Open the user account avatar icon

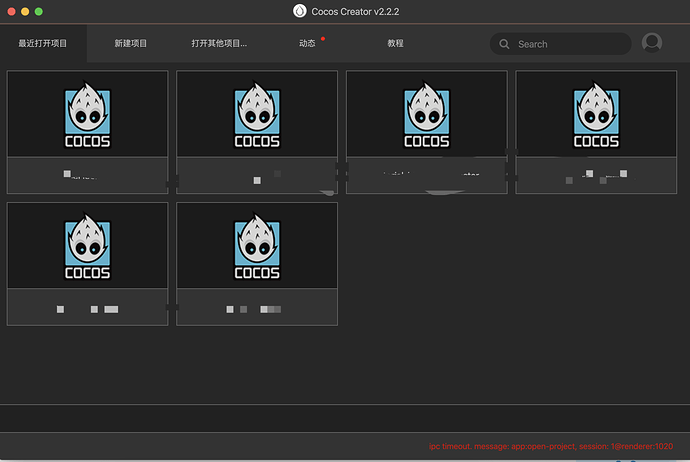tap(652, 43)
